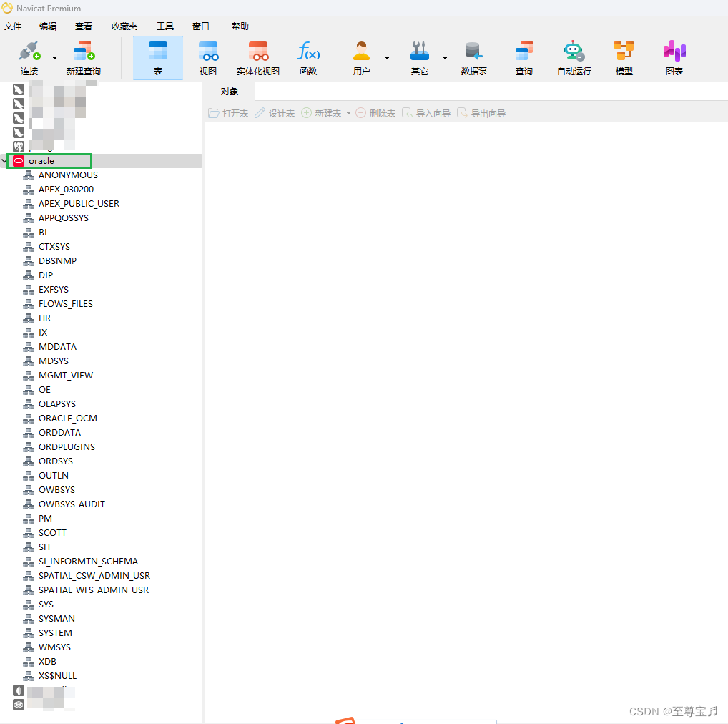Select the XS$NULL schema
Image resolution: width=728 pixels, height=724 pixels.
pyautogui.click(x=58, y=676)
